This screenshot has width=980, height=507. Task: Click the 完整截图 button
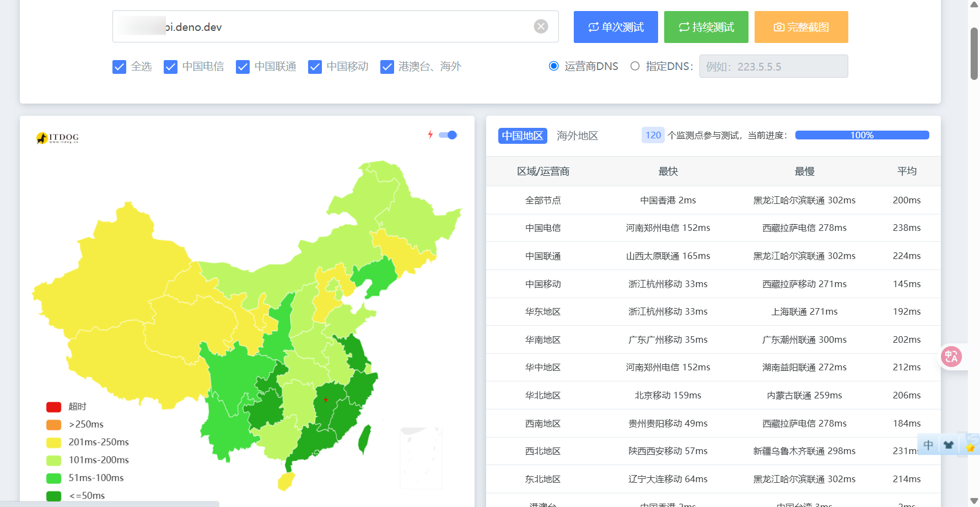click(801, 27)
